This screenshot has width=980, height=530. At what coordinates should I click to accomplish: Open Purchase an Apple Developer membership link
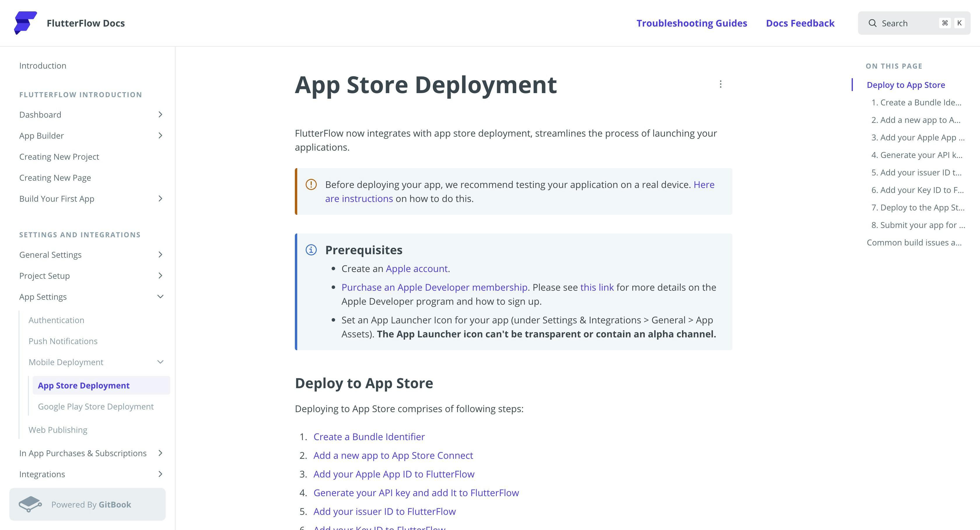coord(434,287)
